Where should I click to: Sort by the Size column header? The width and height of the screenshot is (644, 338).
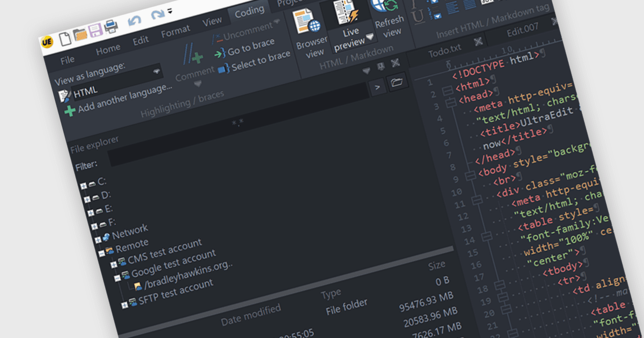[436, 266]
